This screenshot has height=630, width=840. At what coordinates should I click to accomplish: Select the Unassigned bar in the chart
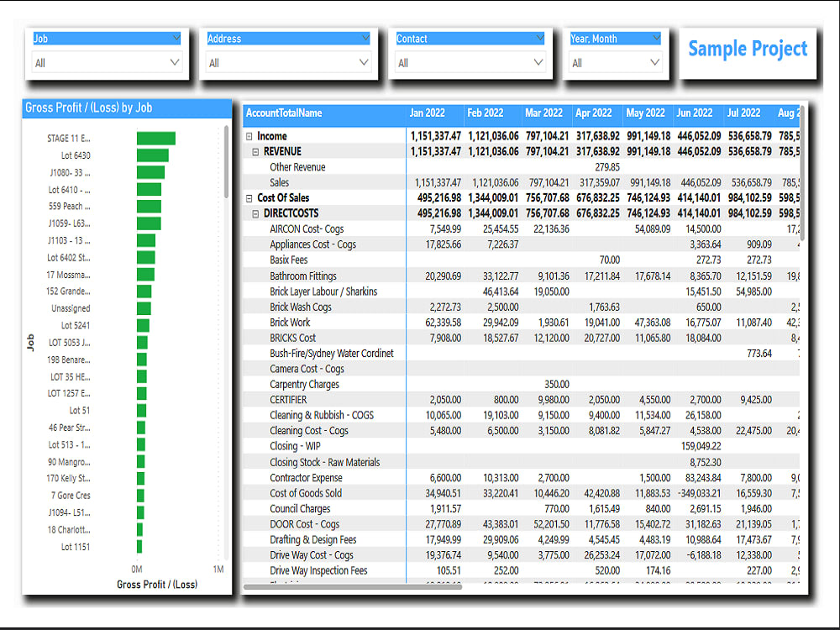coord(144,308)
